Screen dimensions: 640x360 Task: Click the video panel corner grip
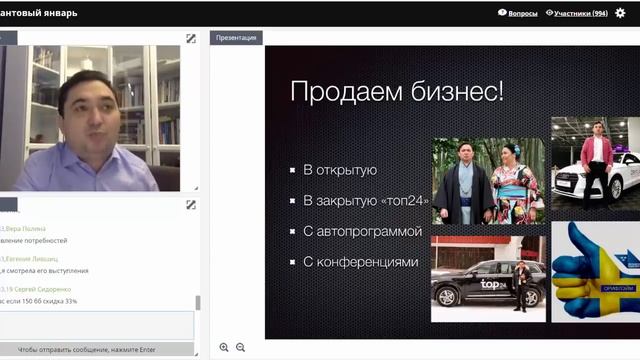click(x=196, y=188)
